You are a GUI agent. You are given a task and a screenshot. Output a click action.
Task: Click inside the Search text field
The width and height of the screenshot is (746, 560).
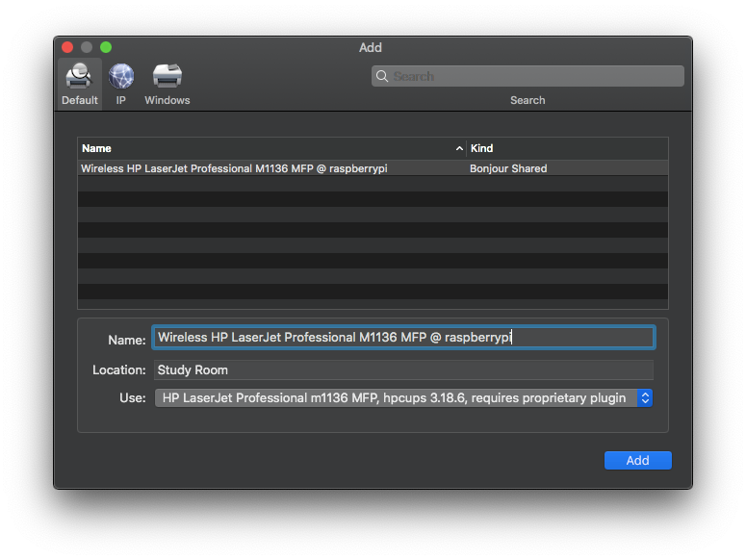527,76
